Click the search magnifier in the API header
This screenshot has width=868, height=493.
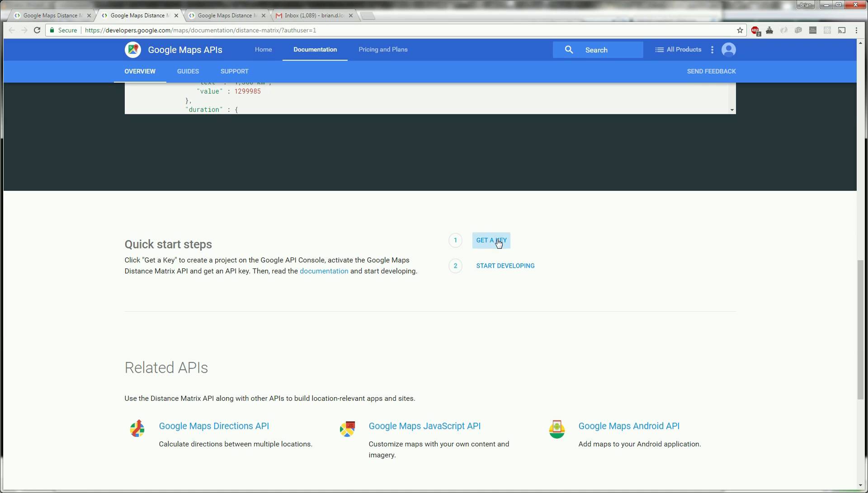point(570,50)
